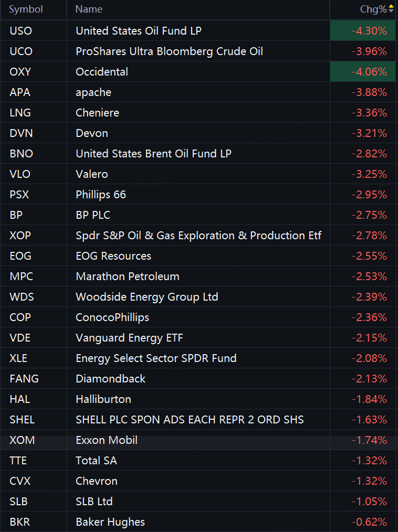Select the USO ticker row
Viewport: 398px width, 532px height.
(x=198, y=30)
